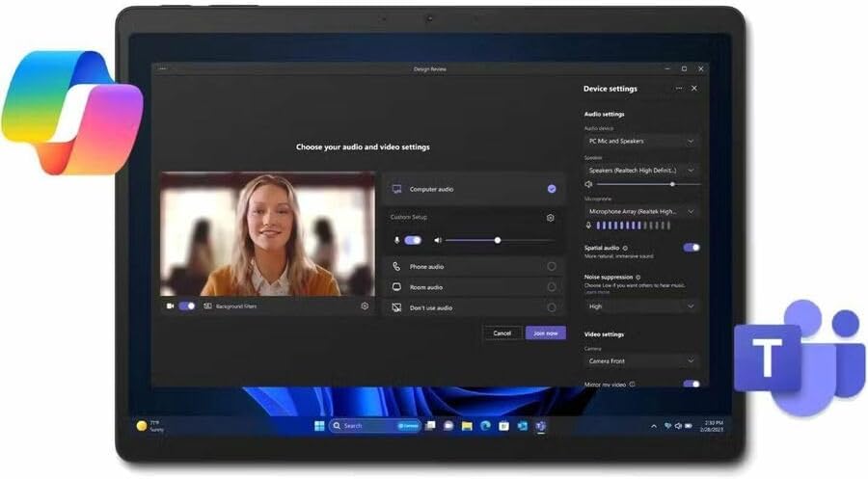Click the microphone level meter bars
This screenshot has width=868, height=479.
[634, 226]
